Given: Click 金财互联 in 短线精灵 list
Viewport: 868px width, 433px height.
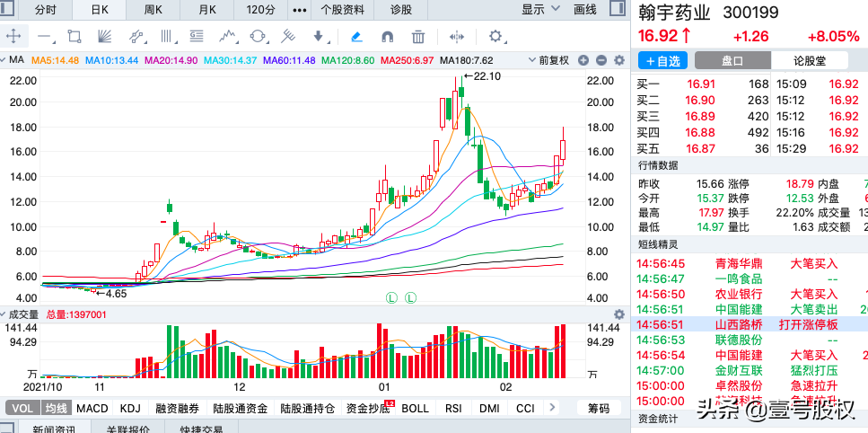Looking at the screenshot, I should click(739, 370).
